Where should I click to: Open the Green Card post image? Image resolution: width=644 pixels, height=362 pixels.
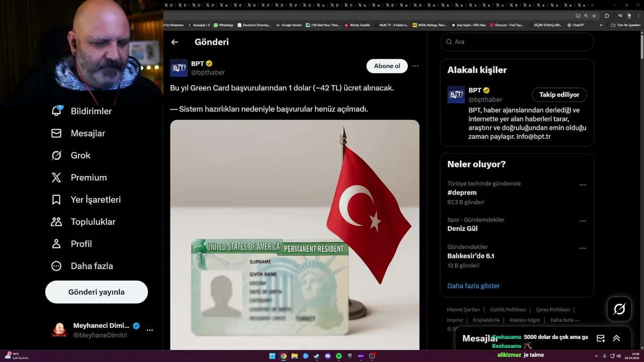(x=295, y=234)
